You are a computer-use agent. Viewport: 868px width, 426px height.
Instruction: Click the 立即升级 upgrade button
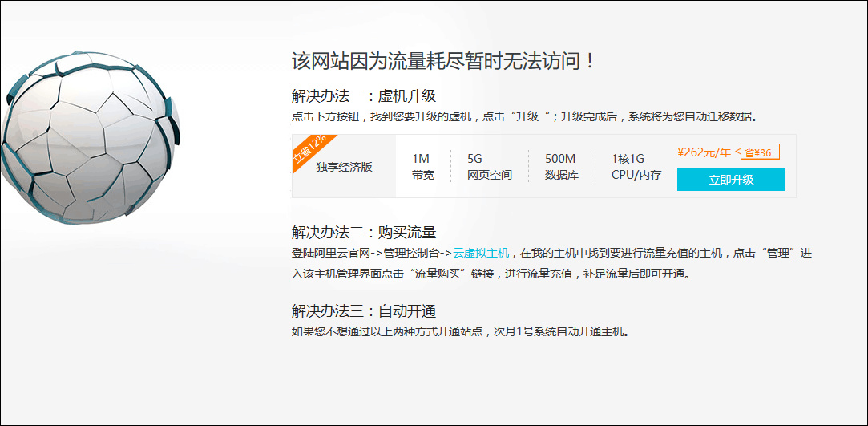730,180
